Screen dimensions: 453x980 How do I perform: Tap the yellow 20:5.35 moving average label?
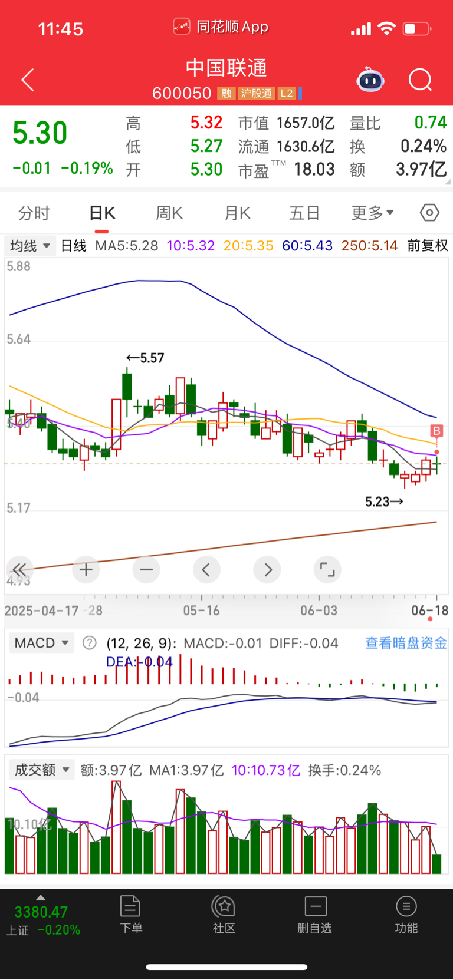click(248, 245)
